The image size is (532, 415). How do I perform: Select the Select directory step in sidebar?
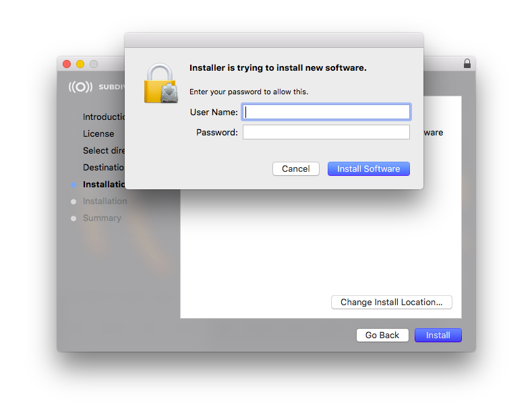(x=104, y=150)
